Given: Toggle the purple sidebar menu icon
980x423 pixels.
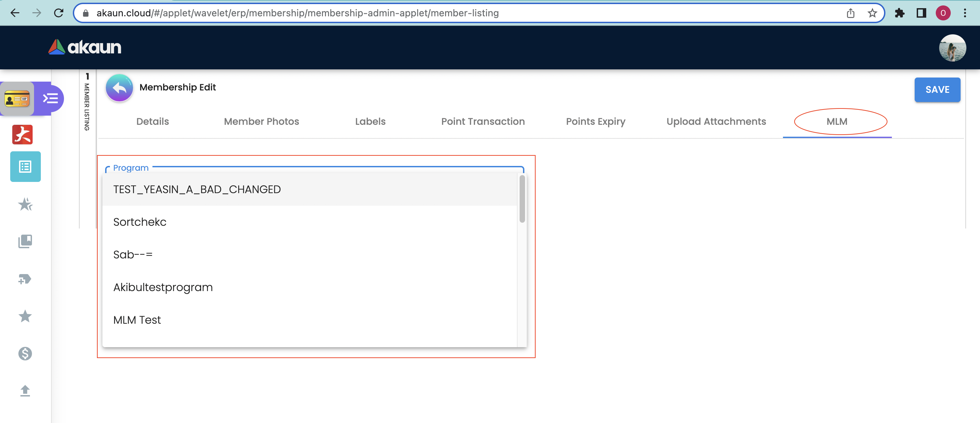Looking at the screenshot, I should (50, 99).
